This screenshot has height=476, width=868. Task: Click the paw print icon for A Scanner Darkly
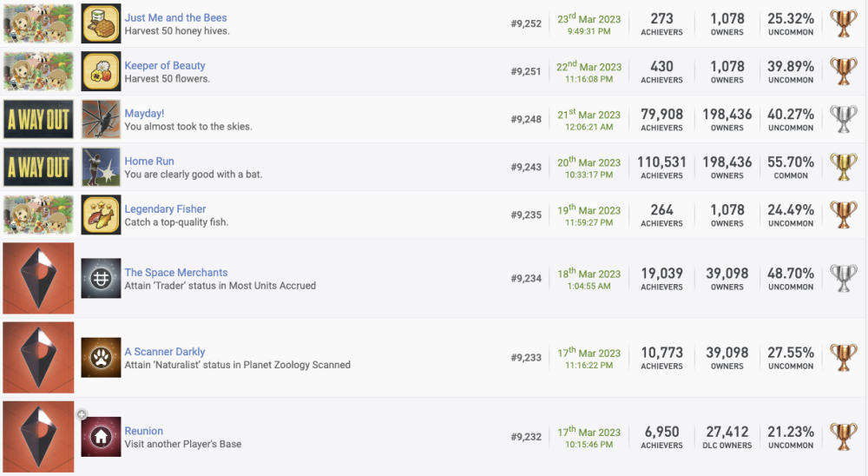coord(101,357)
